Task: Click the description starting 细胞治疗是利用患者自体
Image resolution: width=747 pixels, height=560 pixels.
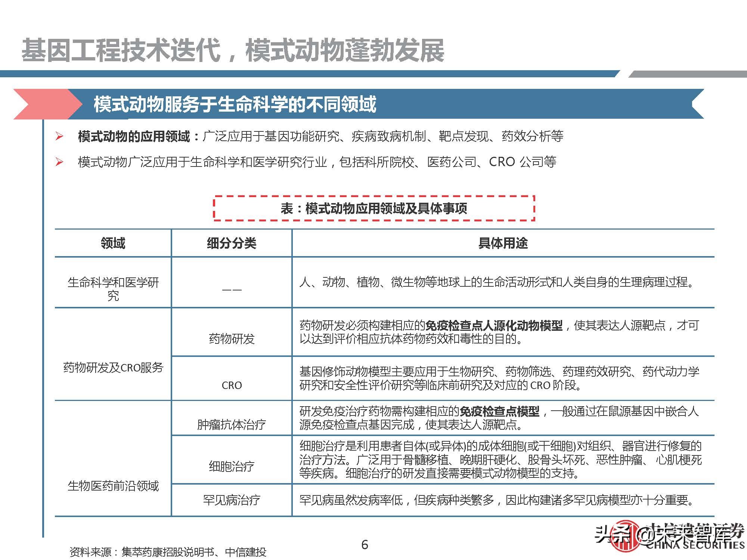Action: pyautogui.click(x=500, y=460)
